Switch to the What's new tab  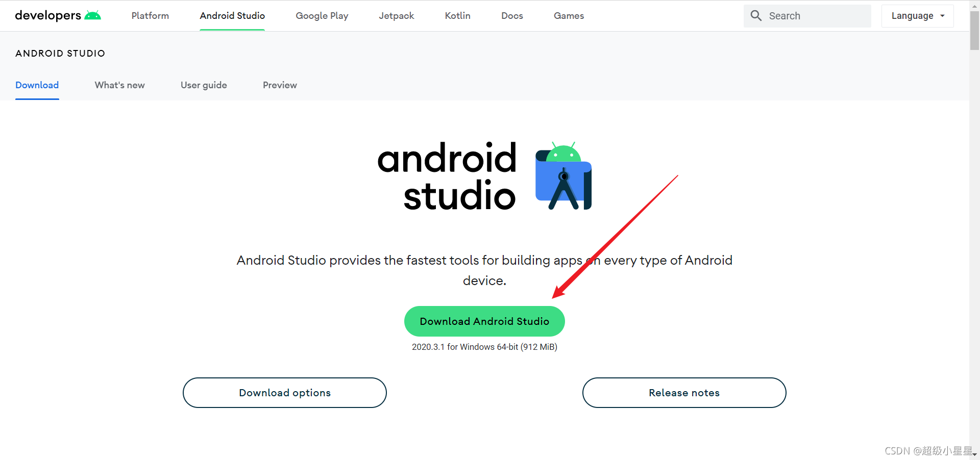pos(120,85)
